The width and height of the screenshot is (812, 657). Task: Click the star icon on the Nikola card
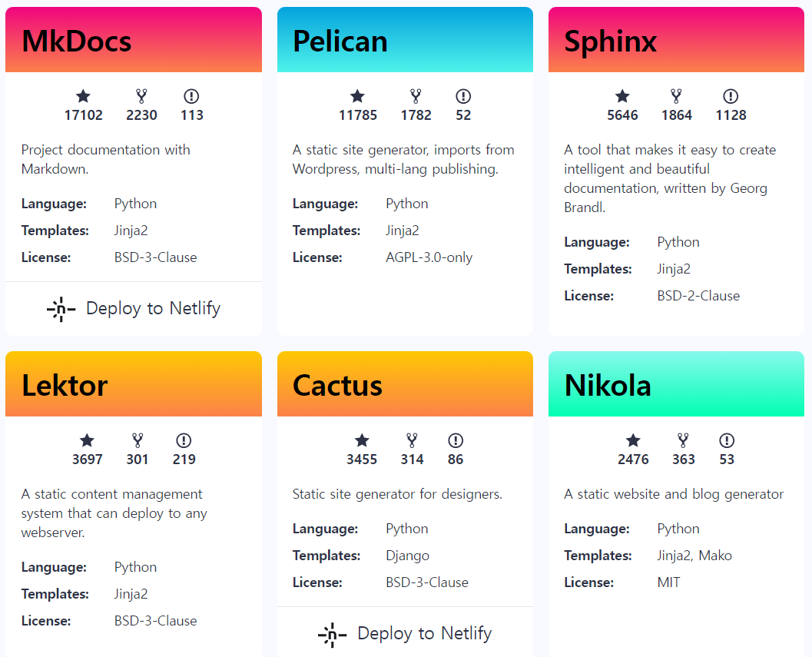633,440
